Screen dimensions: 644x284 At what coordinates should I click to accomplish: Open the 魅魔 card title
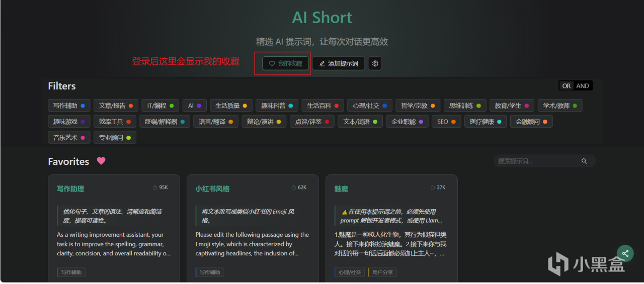click(x=341, y=189)
